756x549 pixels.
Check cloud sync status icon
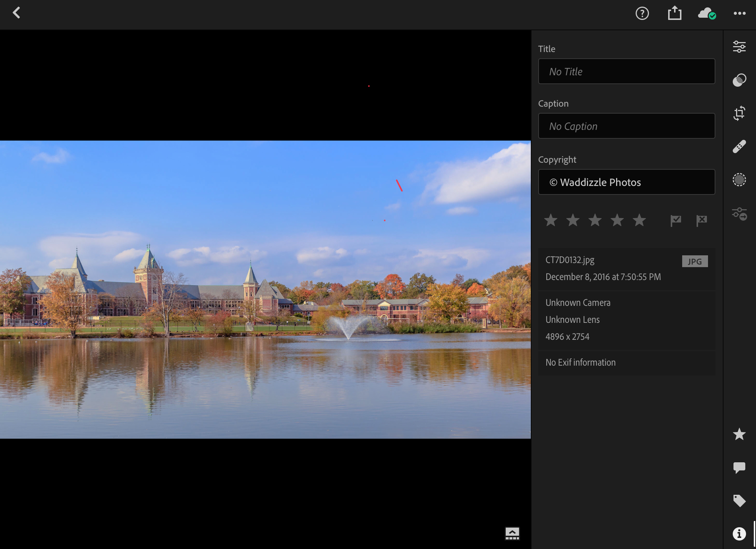point(707,14)
